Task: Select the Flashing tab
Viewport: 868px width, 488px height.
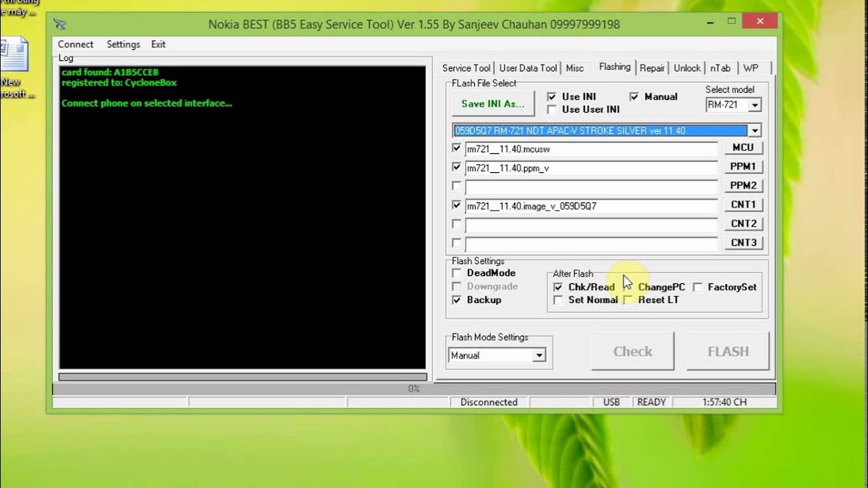Action: tap(614, 66)
